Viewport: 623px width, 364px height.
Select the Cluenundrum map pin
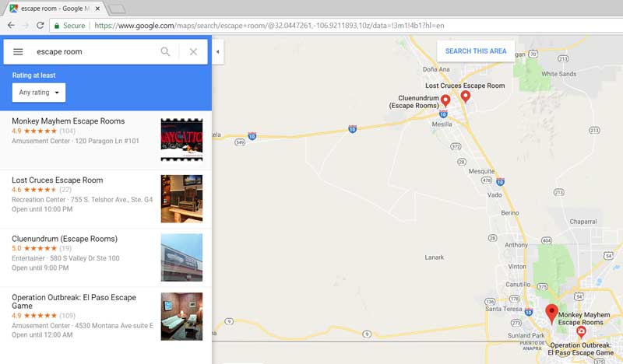445,100
